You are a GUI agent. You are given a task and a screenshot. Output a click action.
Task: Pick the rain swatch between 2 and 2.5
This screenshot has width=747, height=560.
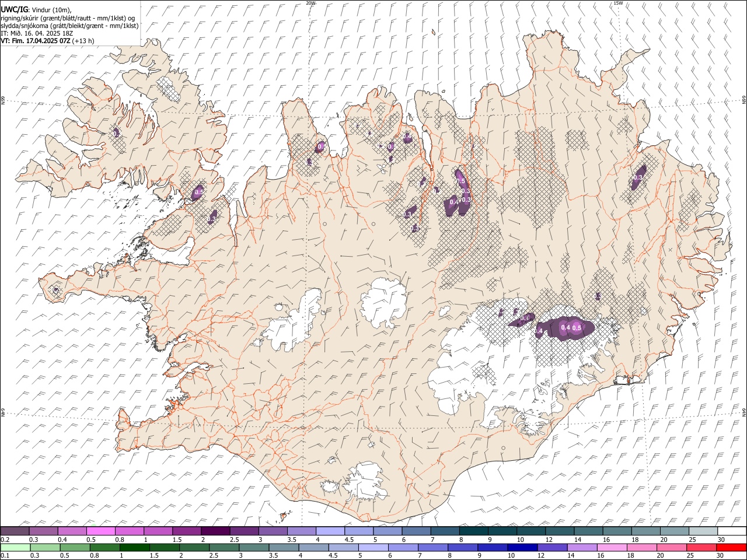tap(194, 548)
